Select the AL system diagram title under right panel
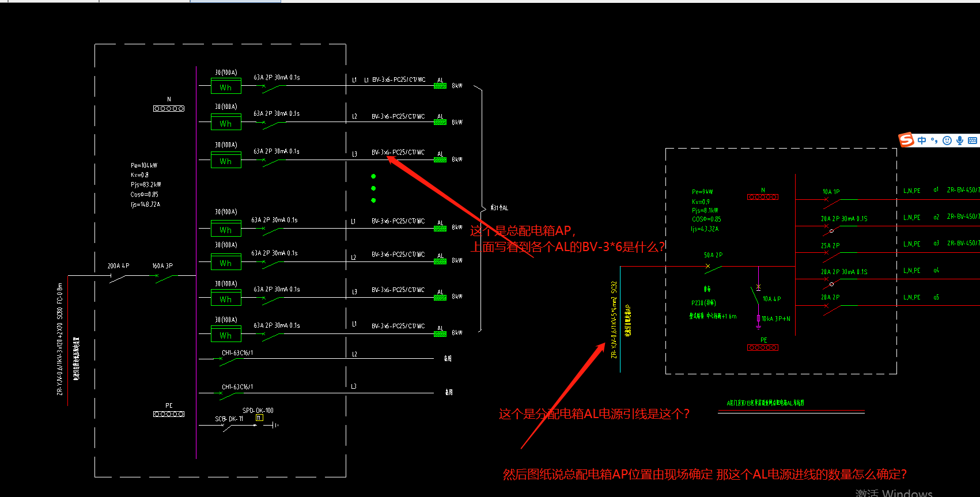Screen dimensions: 980x497 click(765, 403)
